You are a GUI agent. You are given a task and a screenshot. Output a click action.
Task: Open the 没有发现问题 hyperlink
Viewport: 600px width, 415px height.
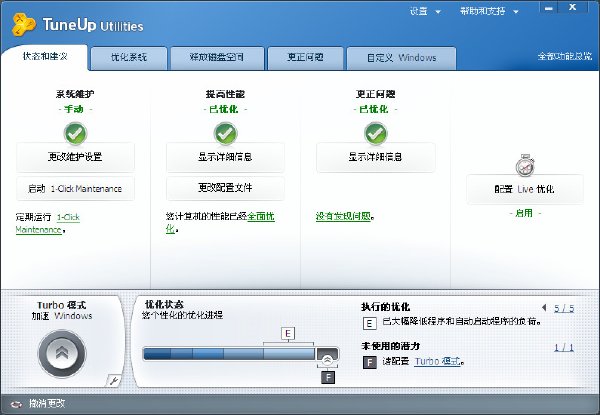(x=343, y=216)
